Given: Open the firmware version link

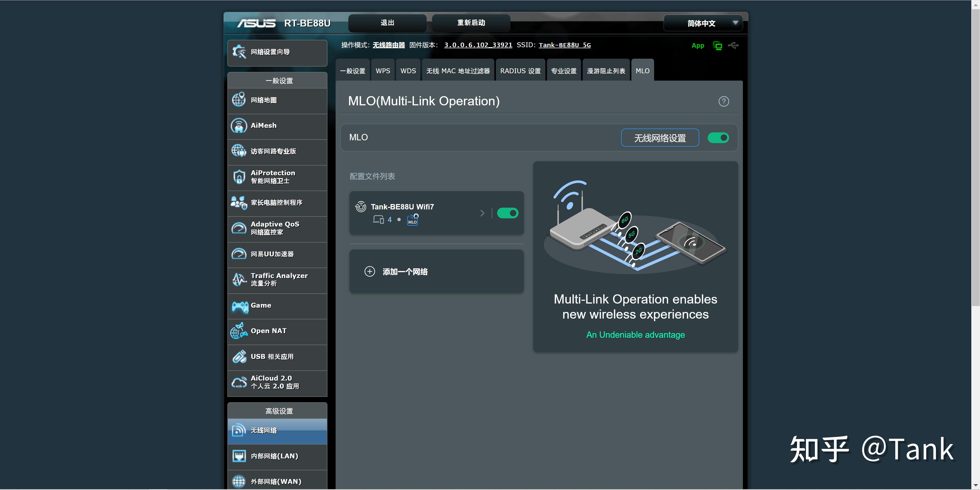Looking at the screenshot, I should point(478,45).
